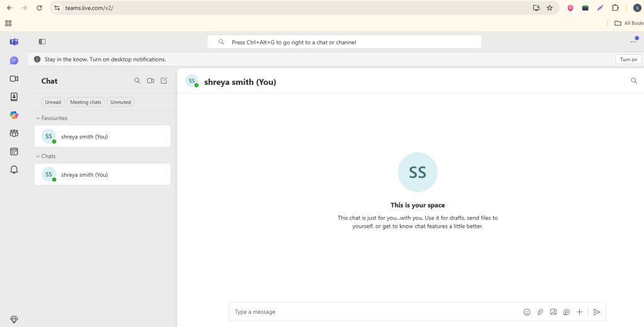Search chats with the magnifier in Chat header
The height and width of the screenshot is (327, 644).
pos(137,81)
